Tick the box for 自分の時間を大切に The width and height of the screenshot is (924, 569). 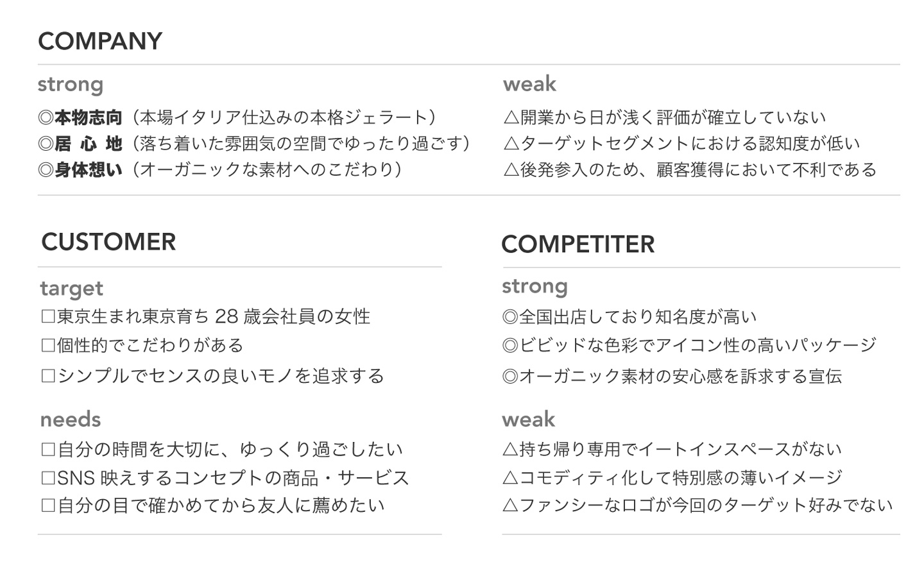tap(48, 450)
